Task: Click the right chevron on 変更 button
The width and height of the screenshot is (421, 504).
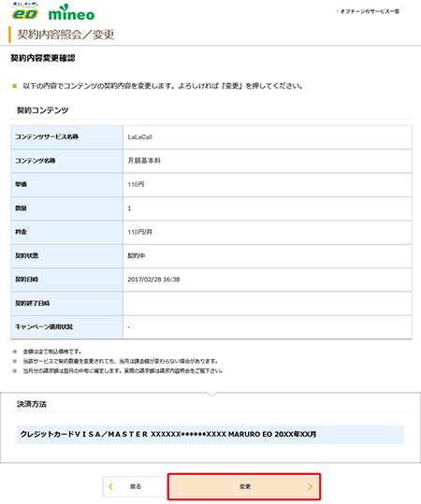Action: pyautogui.click(x=310, y=486)
